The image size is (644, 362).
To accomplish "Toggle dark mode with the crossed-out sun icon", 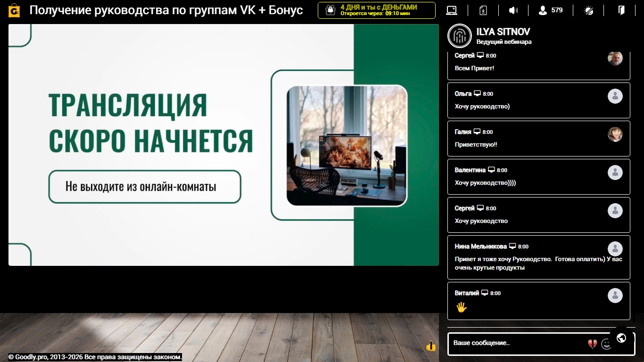I will [x=590, y=10].
